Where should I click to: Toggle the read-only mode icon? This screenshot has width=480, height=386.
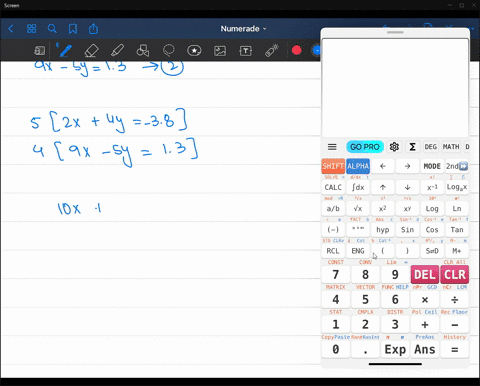pos(40,51)
